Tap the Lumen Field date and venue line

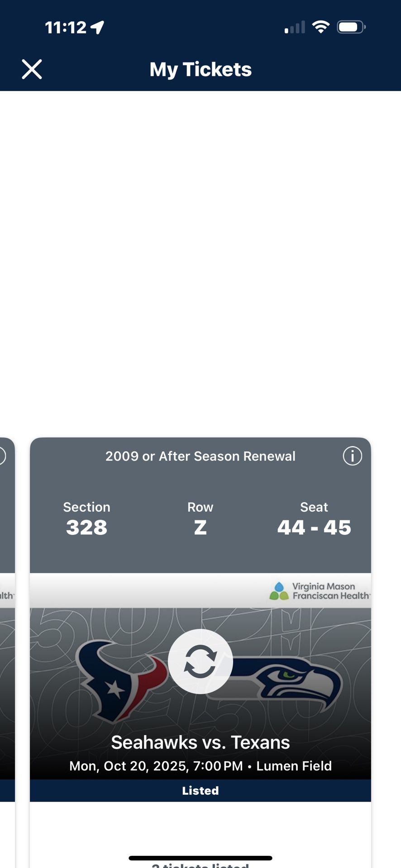click(200, 766)
